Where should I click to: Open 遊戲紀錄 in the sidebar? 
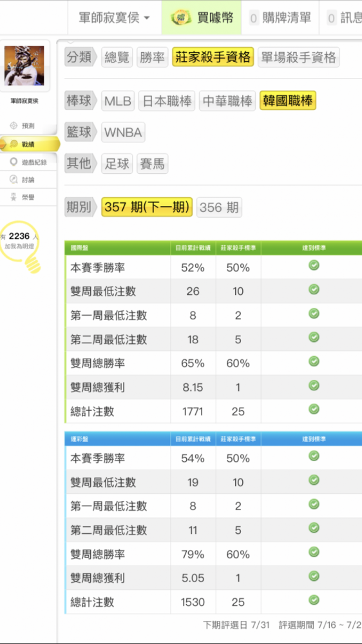[28, 162]
